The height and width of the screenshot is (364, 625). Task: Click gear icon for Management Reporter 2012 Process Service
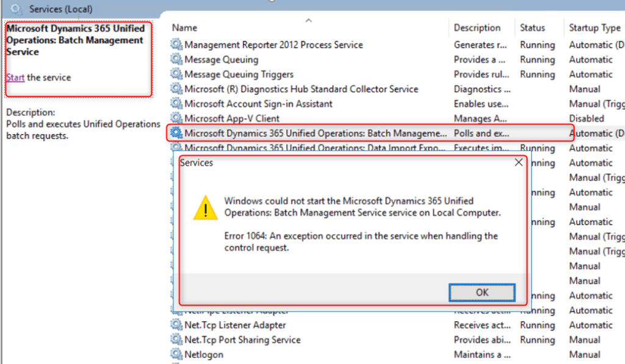[x=176, y=45]
